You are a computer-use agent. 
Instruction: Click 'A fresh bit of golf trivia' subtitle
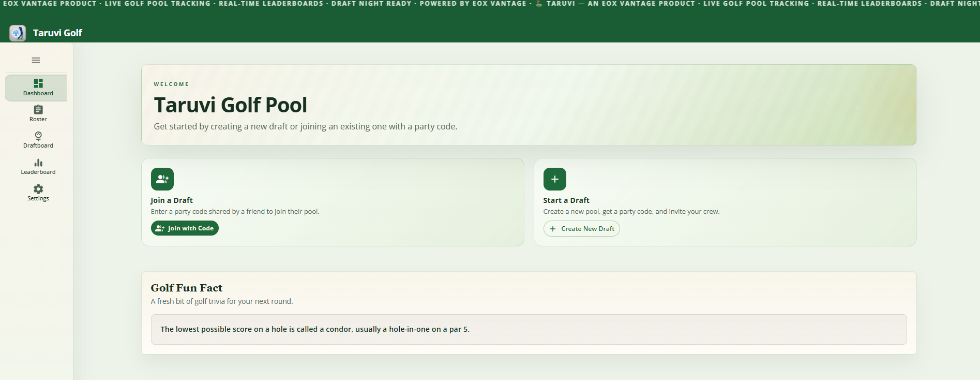pos(221,301)
